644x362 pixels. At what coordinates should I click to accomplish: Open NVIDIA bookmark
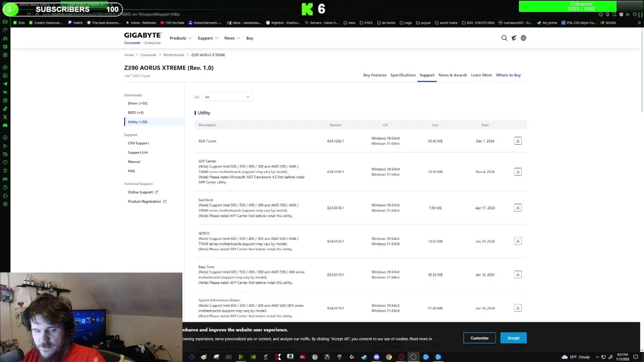click(608, 23)
